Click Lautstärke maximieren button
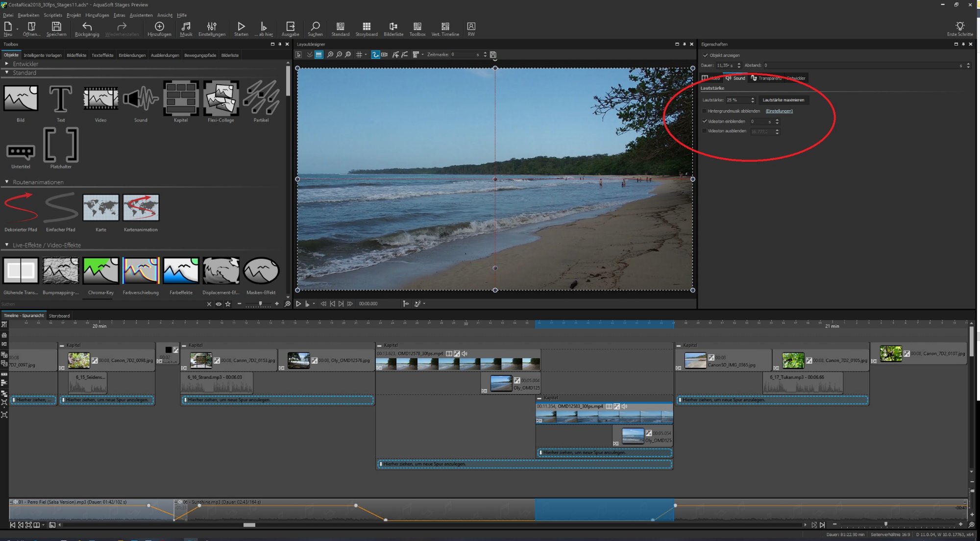 coord(783,100)
